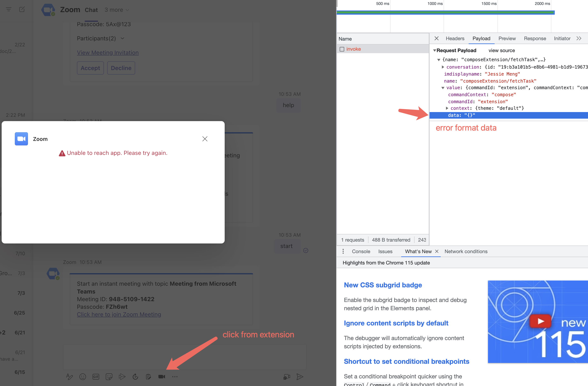
Task: Click here to join Zoom Meeting
Action: click(x=119, y=314)
